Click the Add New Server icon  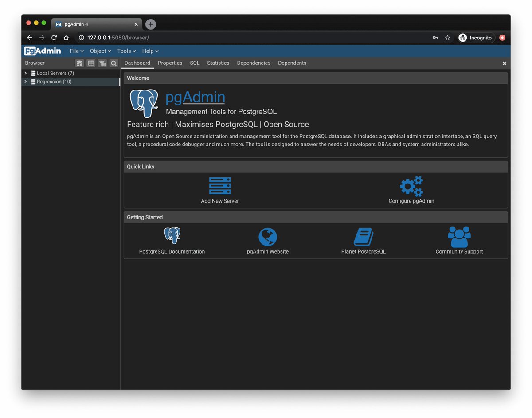(220, 186)
